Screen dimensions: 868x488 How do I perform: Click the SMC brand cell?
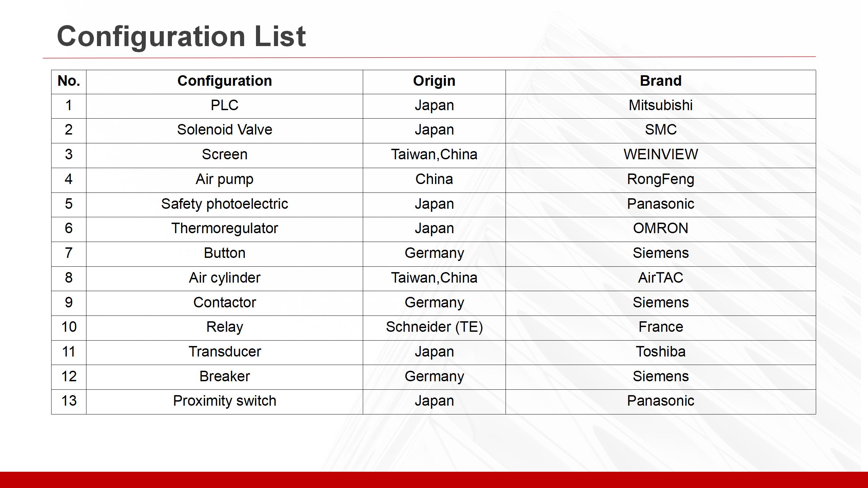click(660, 130)
